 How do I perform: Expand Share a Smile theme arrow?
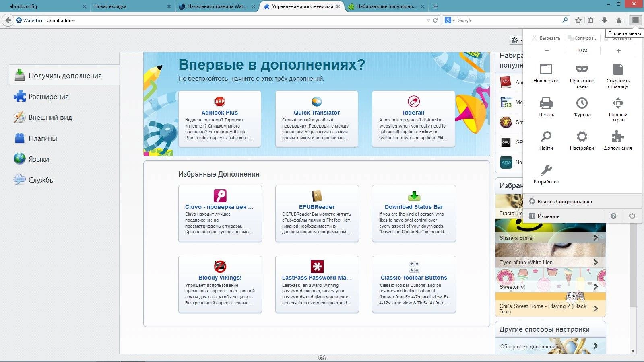[x=596, y=238]
